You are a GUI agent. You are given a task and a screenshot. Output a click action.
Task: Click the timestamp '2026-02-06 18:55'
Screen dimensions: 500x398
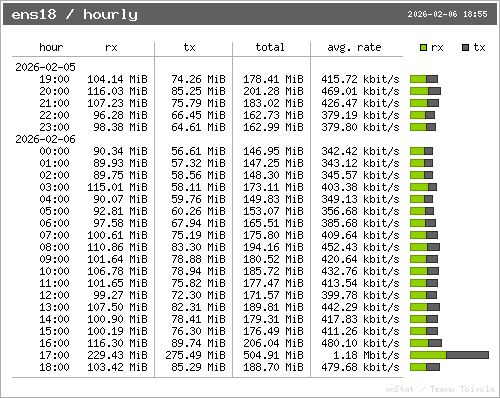[x=447, y=14]
